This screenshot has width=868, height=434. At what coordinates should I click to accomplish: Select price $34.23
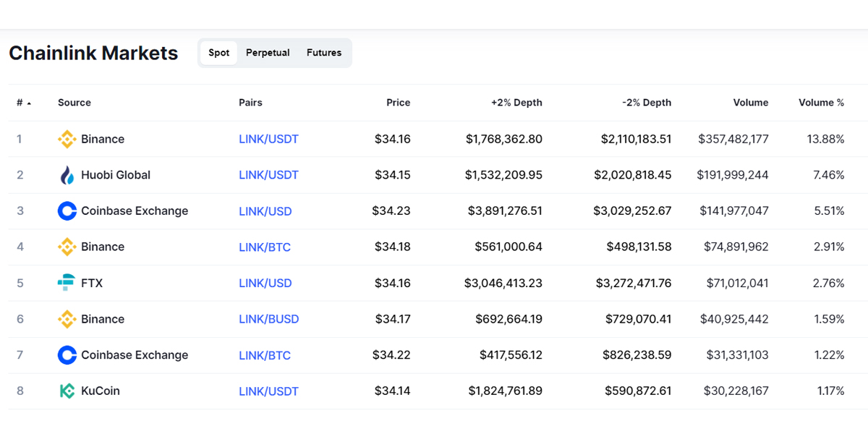coord(391,211)
